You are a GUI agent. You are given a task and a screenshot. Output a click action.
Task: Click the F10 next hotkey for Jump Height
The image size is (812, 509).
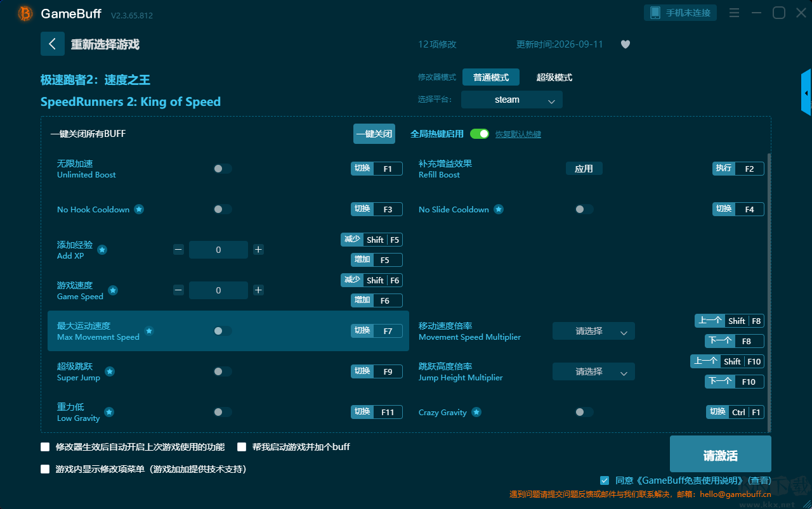[735, 382]
